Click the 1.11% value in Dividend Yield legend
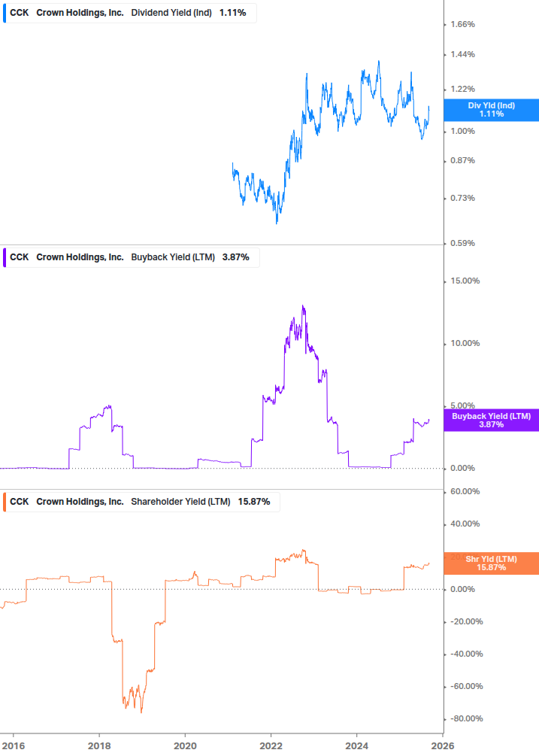Screen dimensions: 539x756 232,13
